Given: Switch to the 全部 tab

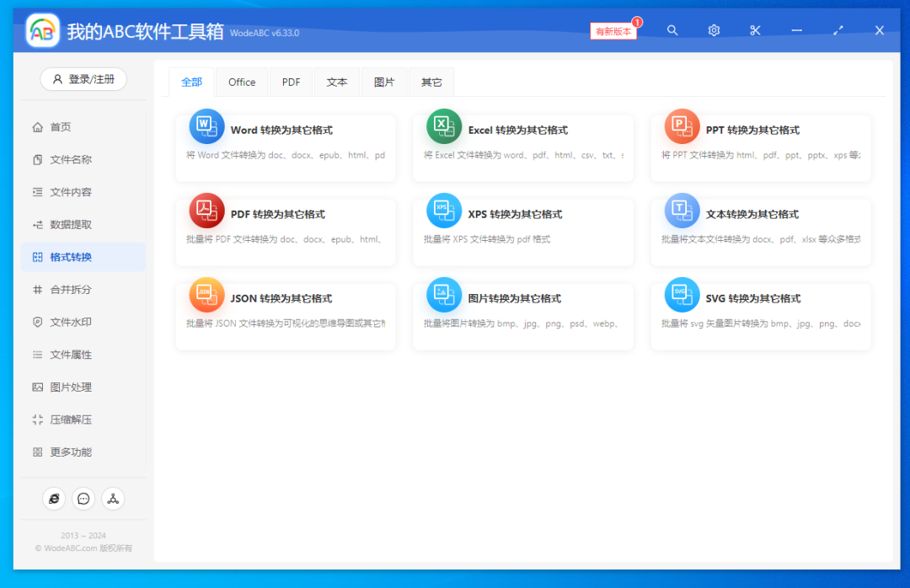Looking at the screenshot, I should [191, 82].
